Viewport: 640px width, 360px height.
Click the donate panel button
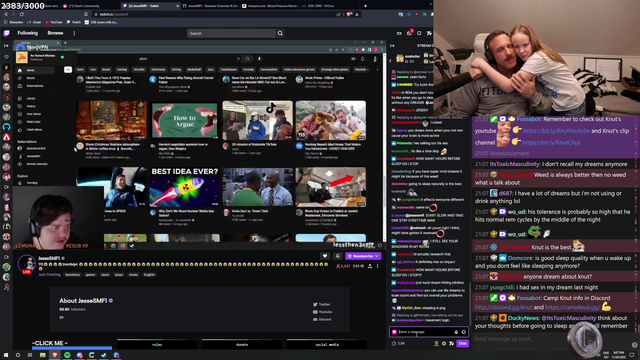pos(242,344)
